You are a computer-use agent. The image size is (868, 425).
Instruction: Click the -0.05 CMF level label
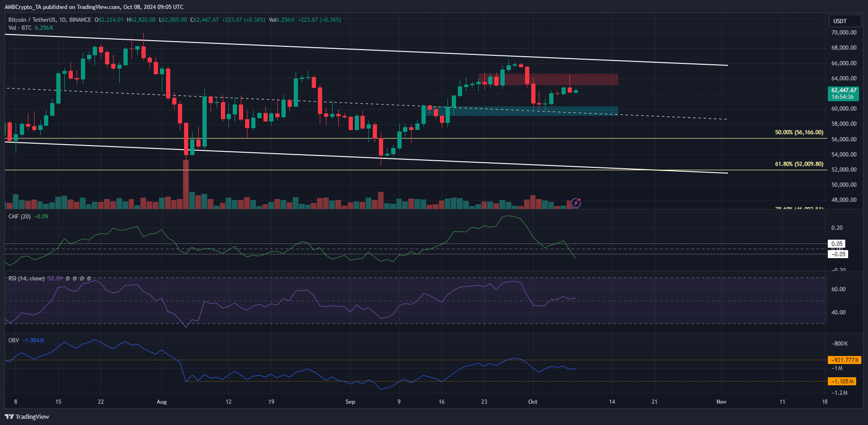838,254
